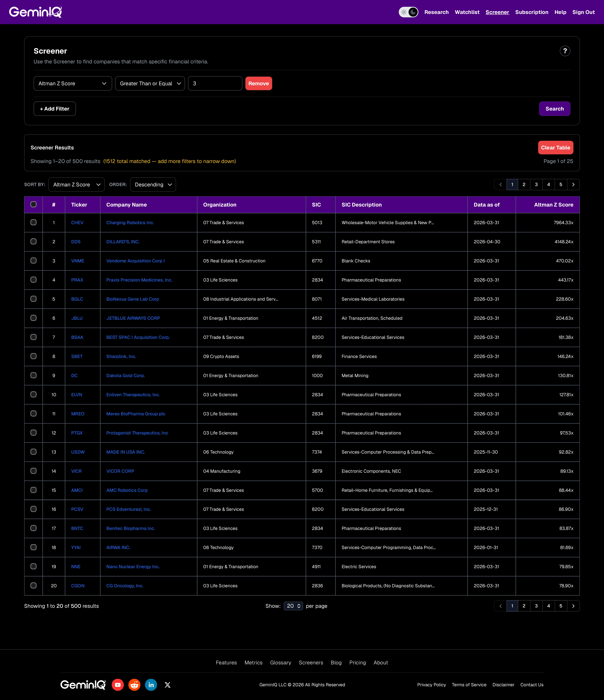Go to next page using top chevron

click(x=573, y=184)
